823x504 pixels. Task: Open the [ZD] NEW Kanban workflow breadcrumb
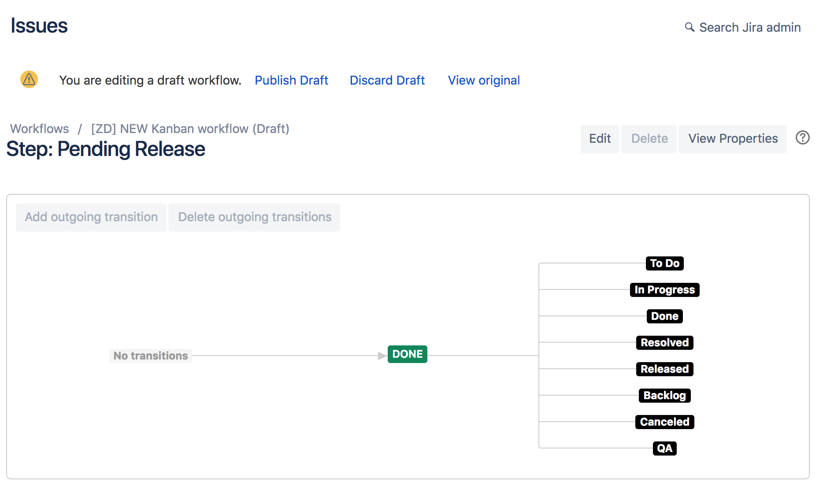(189, 129)
